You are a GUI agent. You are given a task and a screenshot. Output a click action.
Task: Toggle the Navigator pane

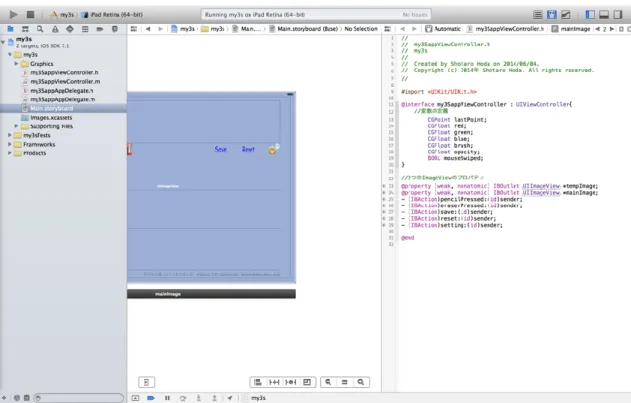coord(590,15)
